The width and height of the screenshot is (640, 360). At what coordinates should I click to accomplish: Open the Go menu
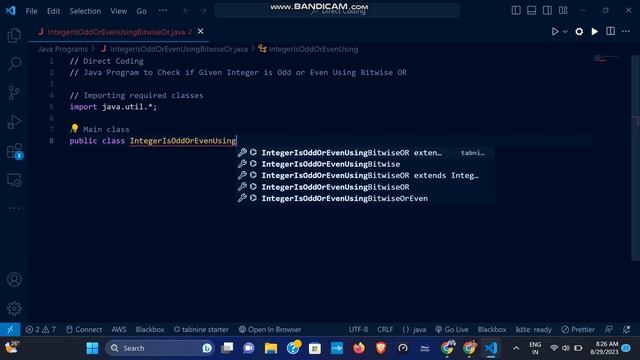coord(141,11)
